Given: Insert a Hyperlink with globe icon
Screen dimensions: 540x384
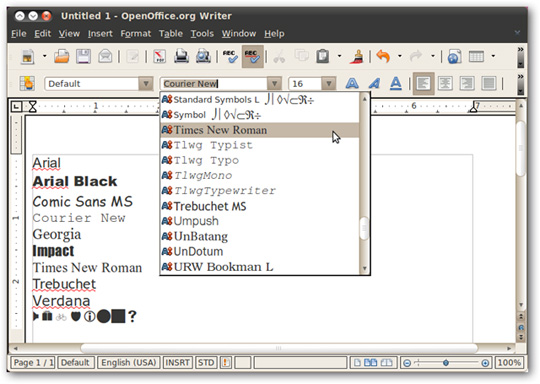Looking at the screenshot, I should pos(455,56).
